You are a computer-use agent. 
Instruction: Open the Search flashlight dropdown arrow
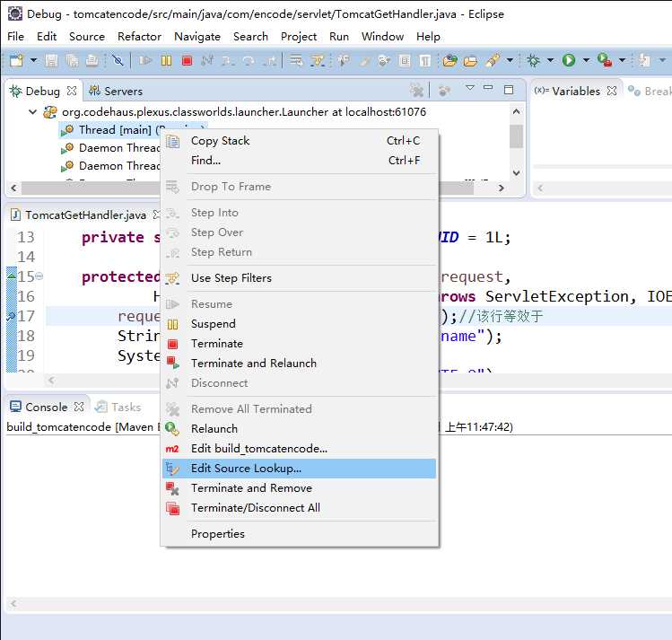[510, 60]
